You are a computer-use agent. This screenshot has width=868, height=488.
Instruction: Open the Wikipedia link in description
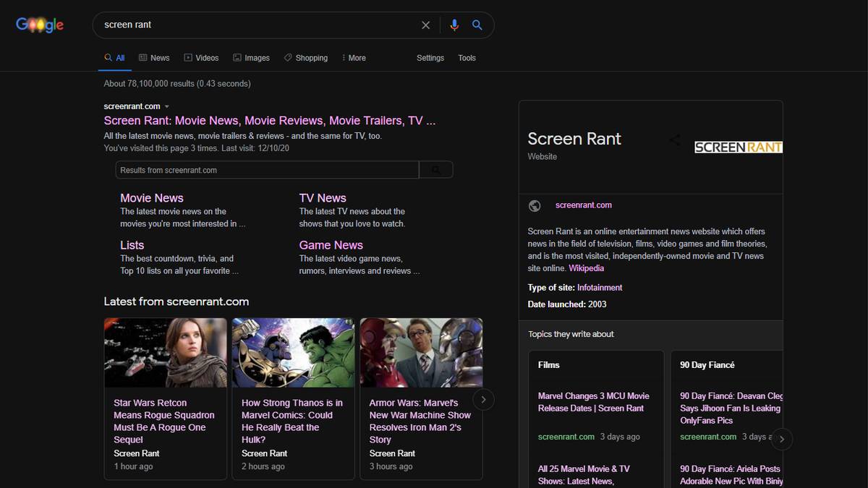586,268
